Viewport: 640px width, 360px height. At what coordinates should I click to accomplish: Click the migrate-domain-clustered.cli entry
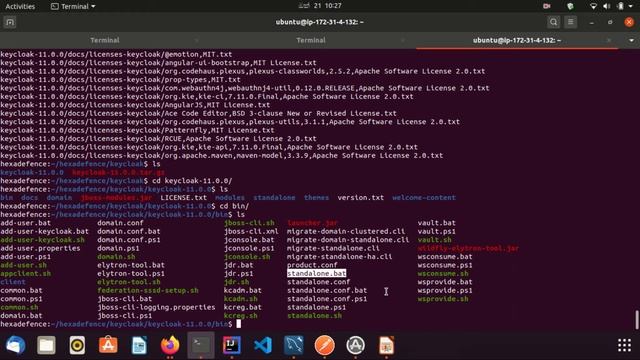pyautogui.click(x=346, y=231)
